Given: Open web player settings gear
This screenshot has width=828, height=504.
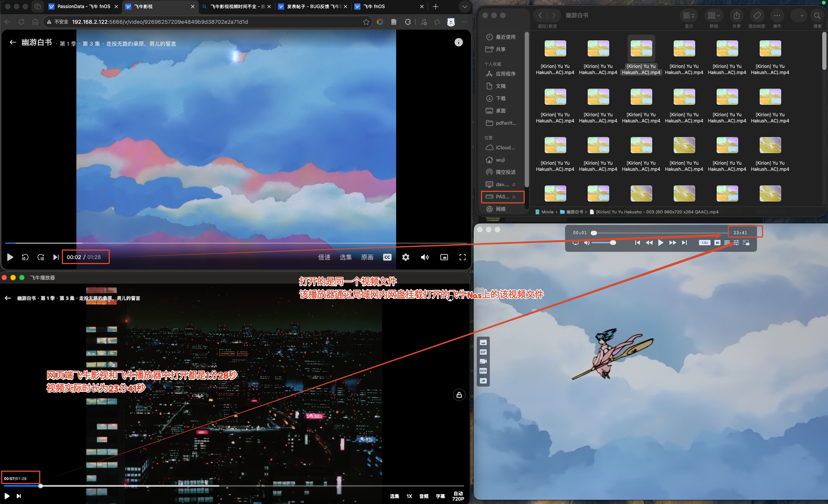Looking at the screenshot, I should click(x=406, y=257).
